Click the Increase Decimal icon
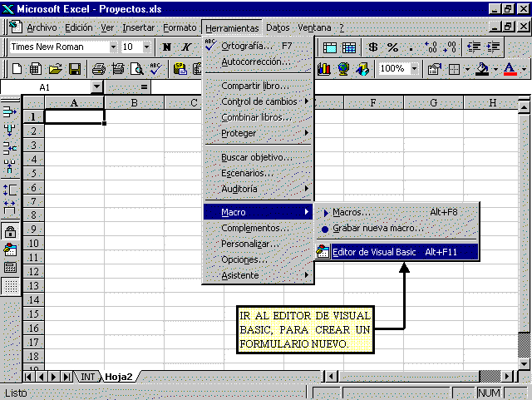 click(431, 47)
